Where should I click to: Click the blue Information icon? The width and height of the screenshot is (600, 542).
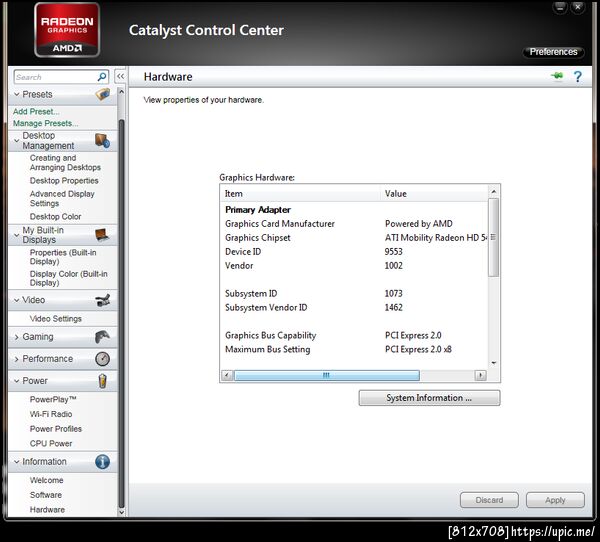click(102, 462)
